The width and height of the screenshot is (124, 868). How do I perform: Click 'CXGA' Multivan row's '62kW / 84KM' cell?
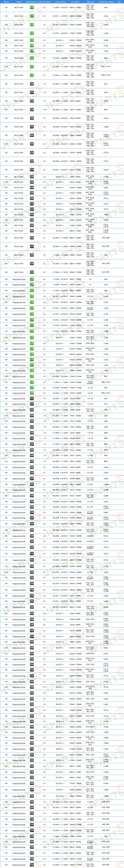pos(75,177)
